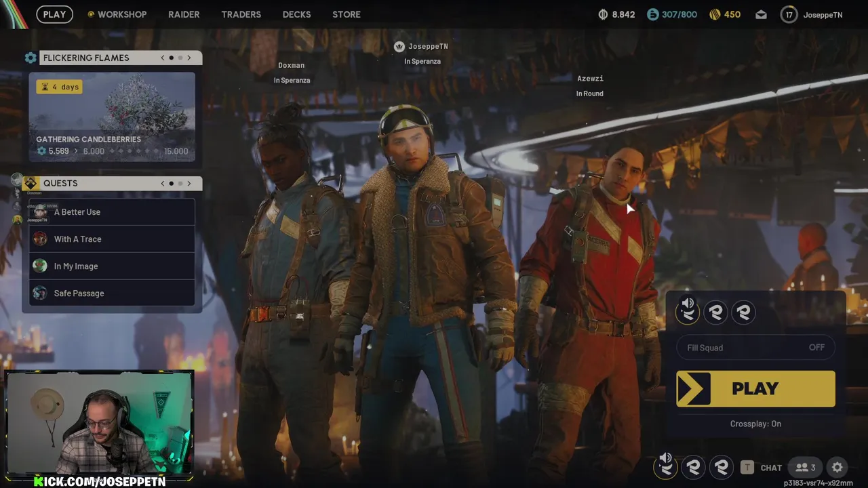Open the JoseppeTN profile name in header
The width and height of the screenshot is (868, 488).
tap(823, 15)
